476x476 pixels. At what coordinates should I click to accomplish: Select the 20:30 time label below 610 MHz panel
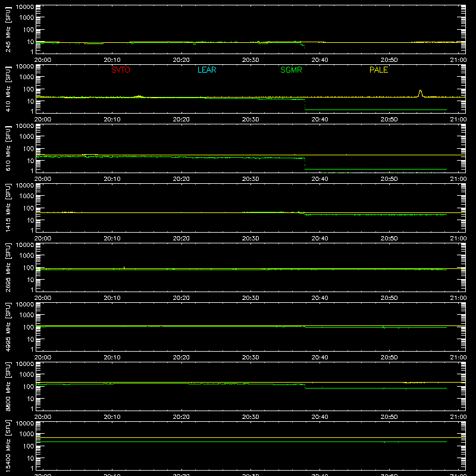pyautogui.click(x=250, y=179)
